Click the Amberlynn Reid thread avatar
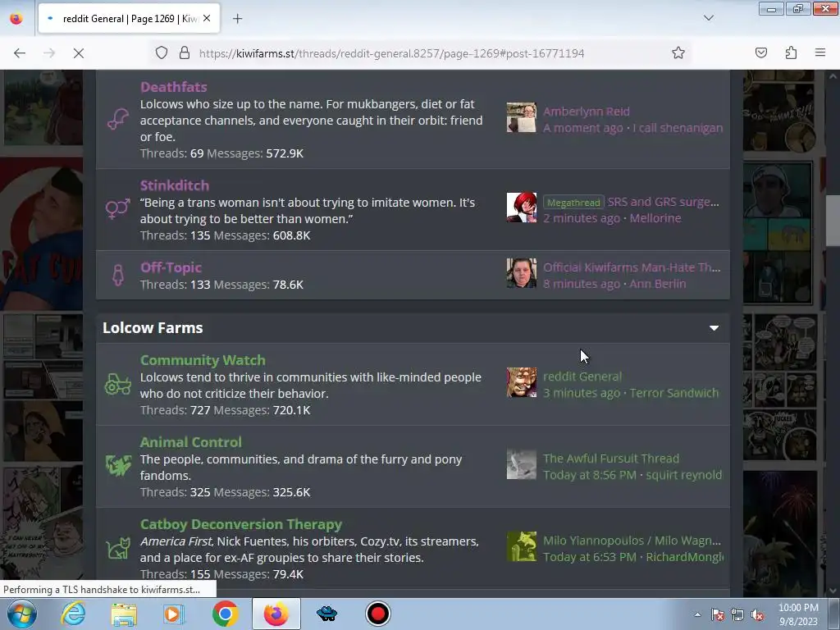Viewport: 840px width, 630px height. tap(521, 117)
